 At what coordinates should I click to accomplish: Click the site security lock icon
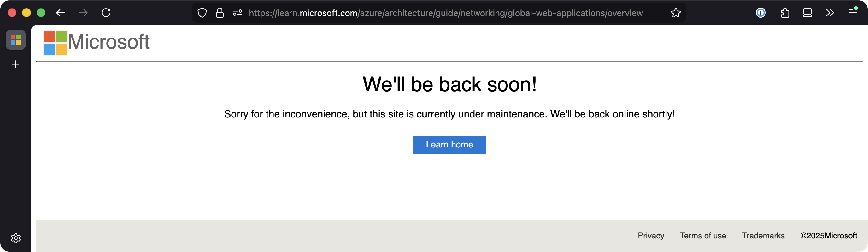219,13
